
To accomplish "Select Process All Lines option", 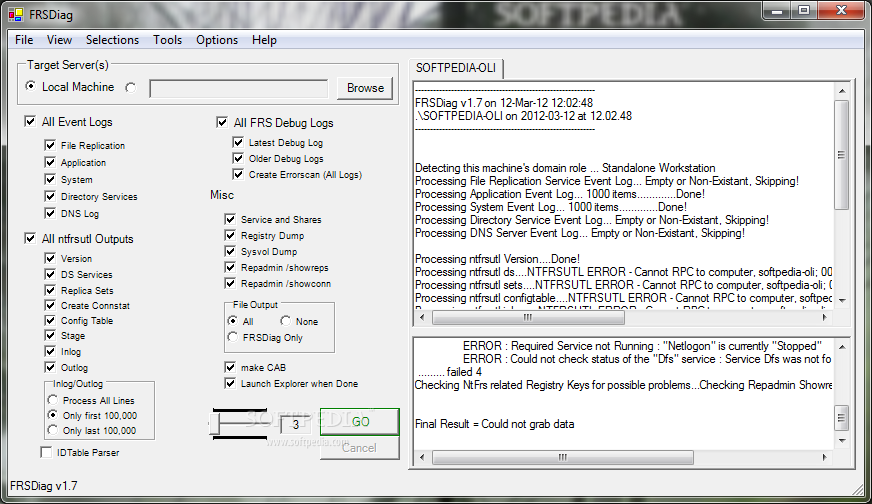I will (x=53, y=400).
